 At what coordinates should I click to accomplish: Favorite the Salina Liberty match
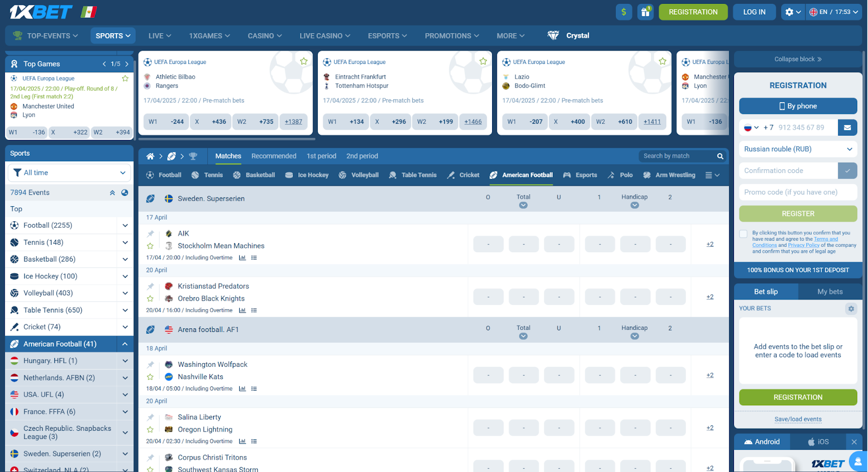pos(150,430)
